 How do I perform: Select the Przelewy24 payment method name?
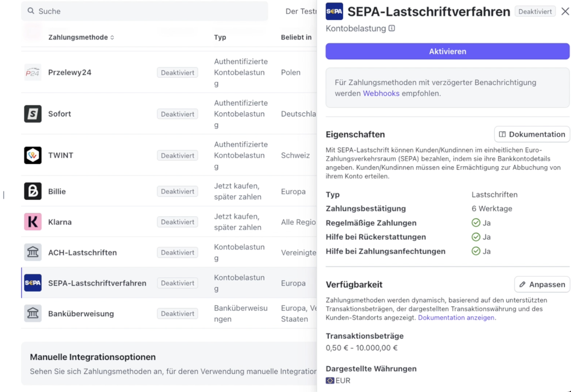[x=70, y=73]
